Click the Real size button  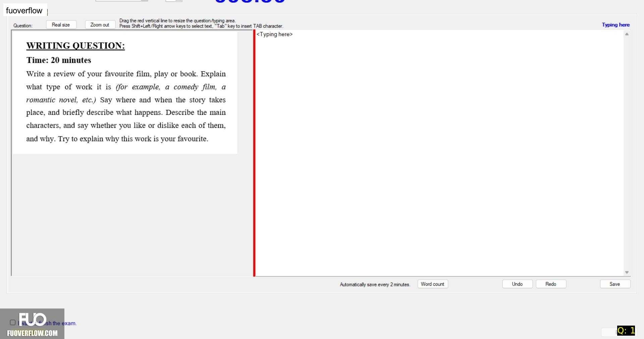coord(61,25)
